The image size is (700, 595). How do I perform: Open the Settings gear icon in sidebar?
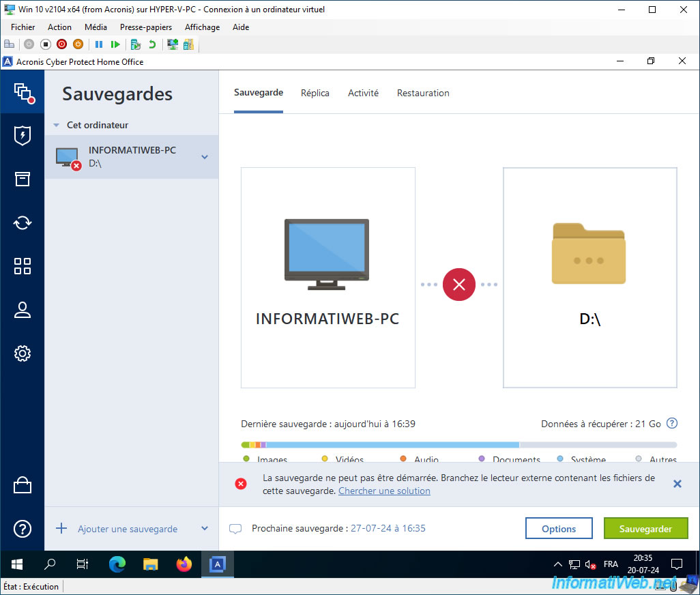coord(23,353)
